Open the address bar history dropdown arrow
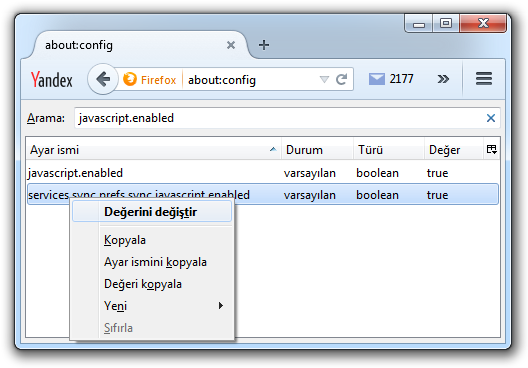The image size is (528, 368). pos(324,79)
